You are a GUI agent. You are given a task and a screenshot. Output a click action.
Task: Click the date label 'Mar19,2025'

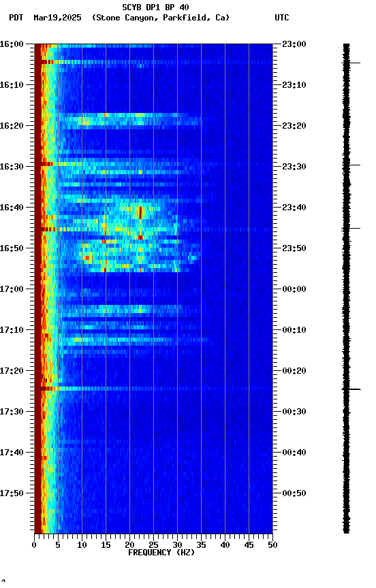click(57, 18)
